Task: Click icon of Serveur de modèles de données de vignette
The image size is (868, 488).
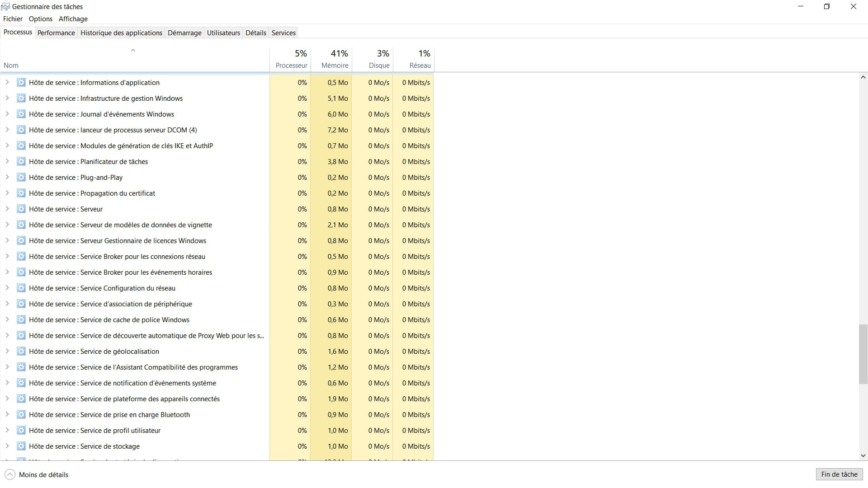Action: (x=21, y=225)
